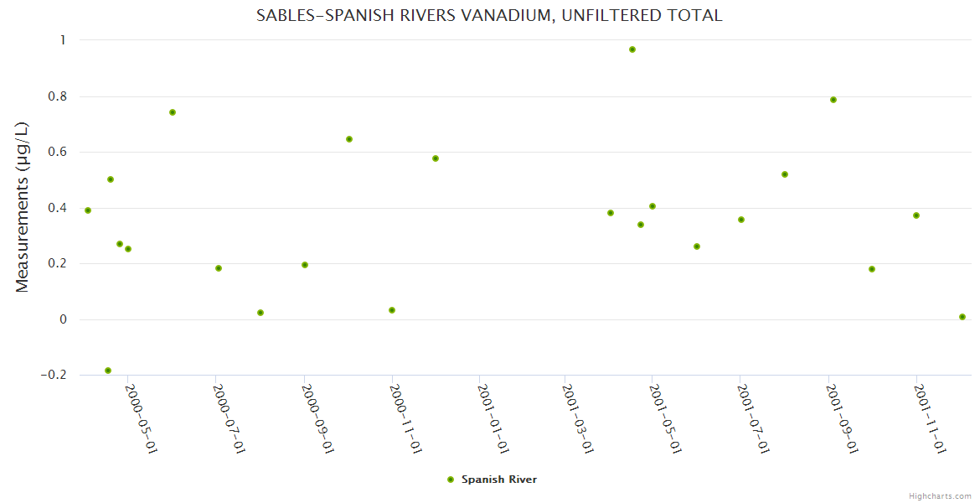
Task: Click the rightmost data point near zero
Action: click(962, 317)
